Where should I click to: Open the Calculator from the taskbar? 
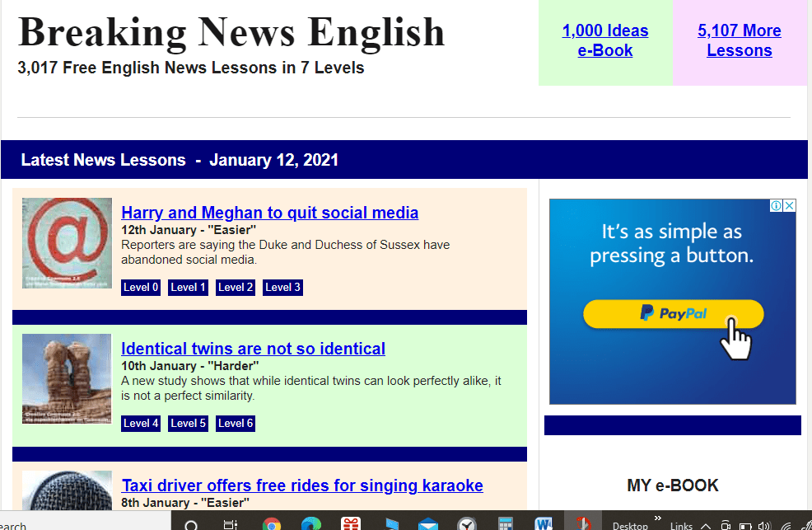tap(506, 524)
